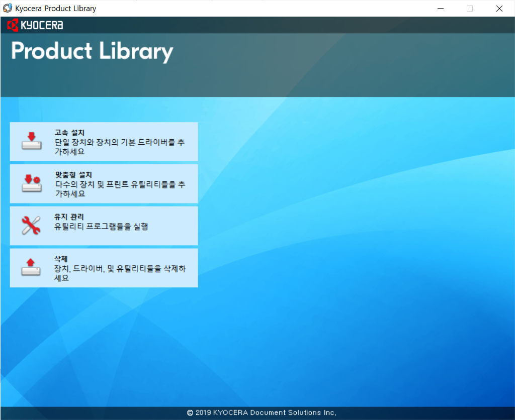The image size is (515, 420).
Task: Click the Kyocera logo in the header
Action: [x=35, y=25]
